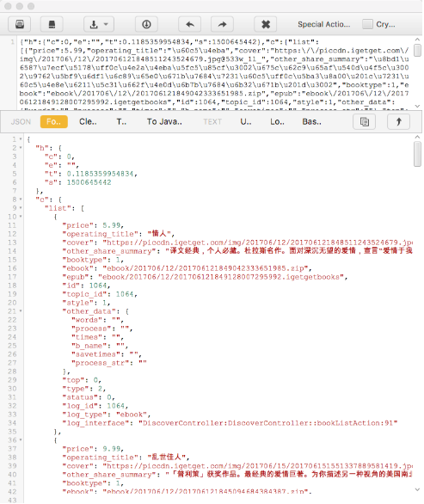
Task: Click the To Java.. button
Action: point(164,122)
